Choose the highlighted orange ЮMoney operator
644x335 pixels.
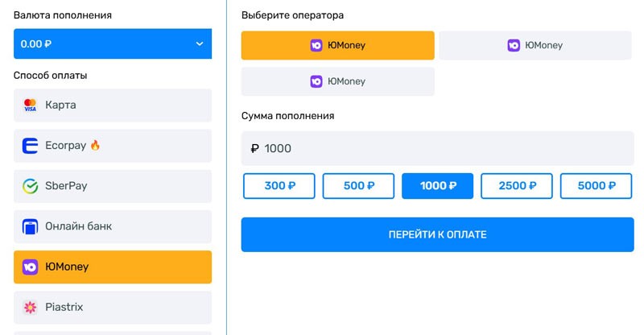[337, 46]
